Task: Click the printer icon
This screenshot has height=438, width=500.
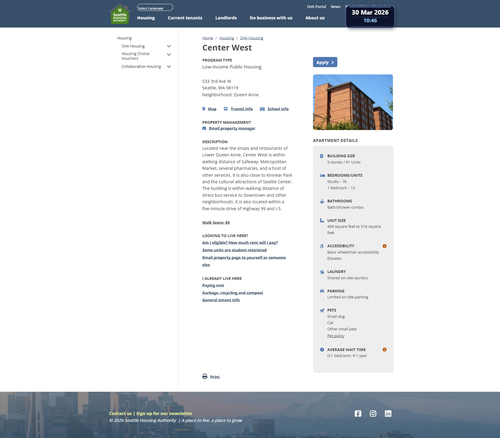Action: click(205, 376)
